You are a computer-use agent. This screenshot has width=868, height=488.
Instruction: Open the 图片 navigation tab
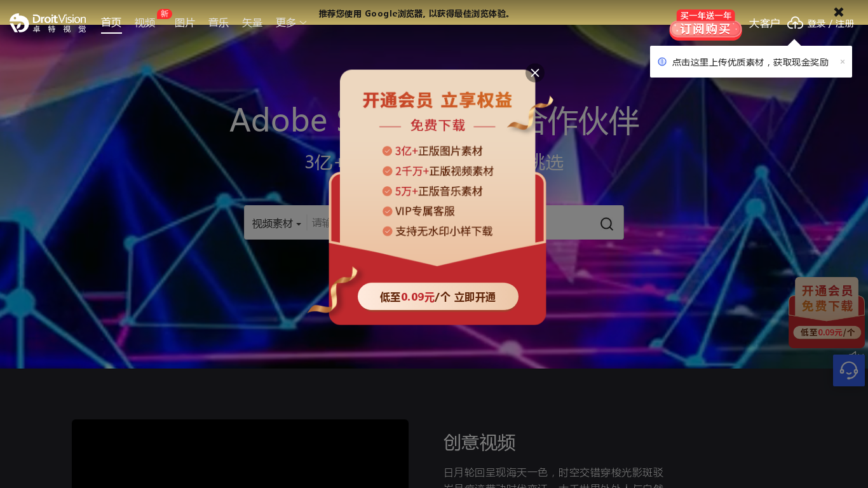[185, 23]
